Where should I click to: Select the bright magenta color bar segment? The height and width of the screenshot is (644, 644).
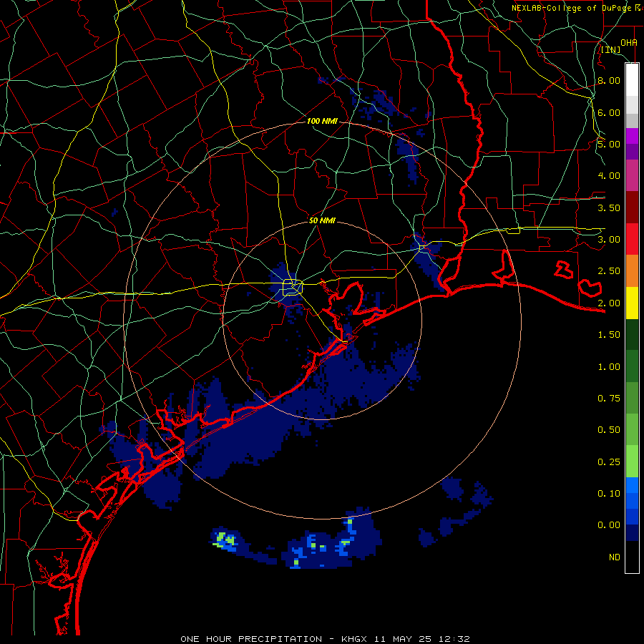(632, 136)
